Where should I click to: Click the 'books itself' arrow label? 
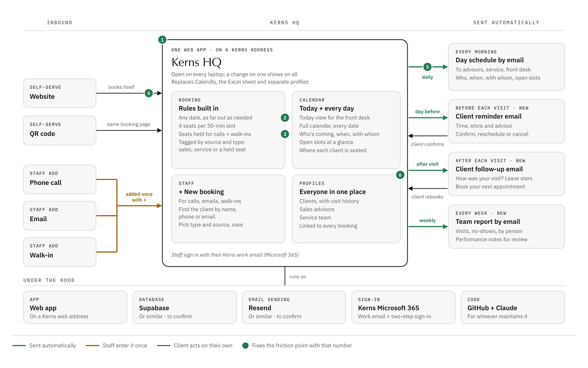click(x=121, y=87)
